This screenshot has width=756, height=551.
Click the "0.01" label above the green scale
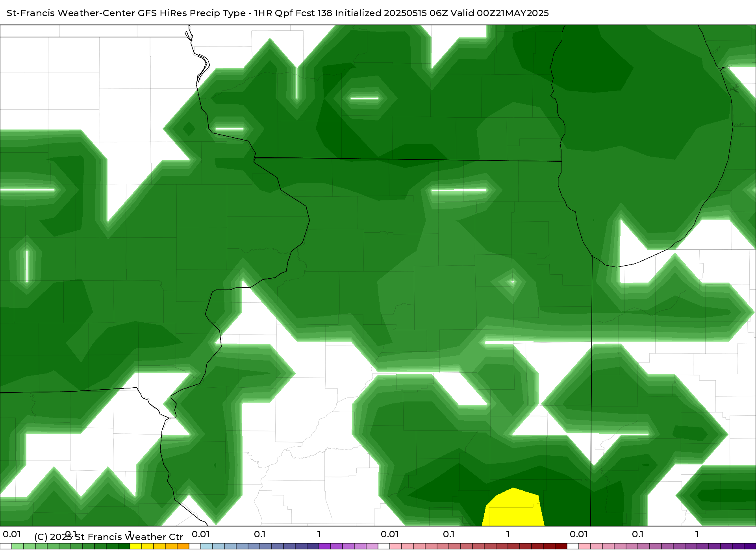pyautogui.click(x=12, y=534)
